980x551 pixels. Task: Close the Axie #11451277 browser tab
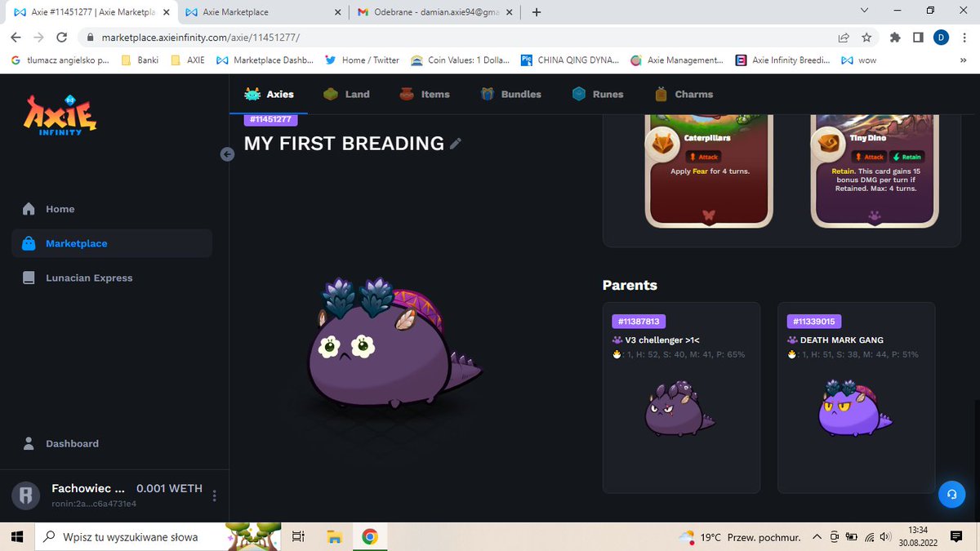click(x=168, y=12)
